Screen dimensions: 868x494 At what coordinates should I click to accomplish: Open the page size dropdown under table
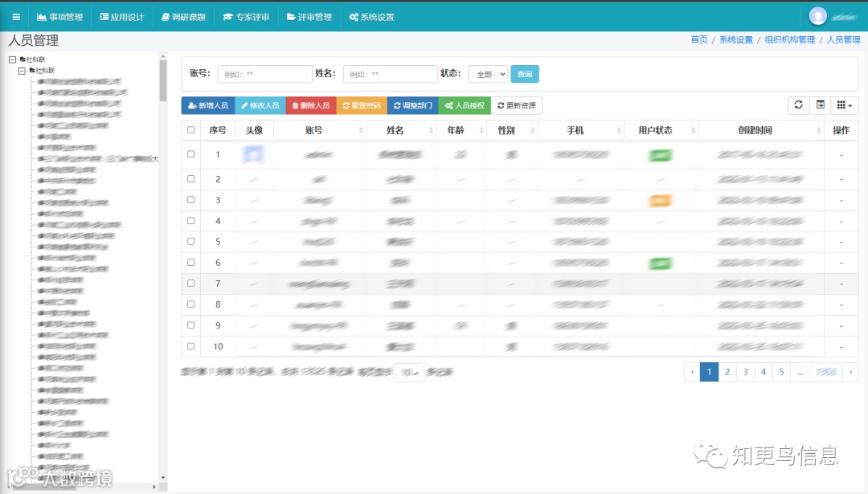(x=410, y=372)
